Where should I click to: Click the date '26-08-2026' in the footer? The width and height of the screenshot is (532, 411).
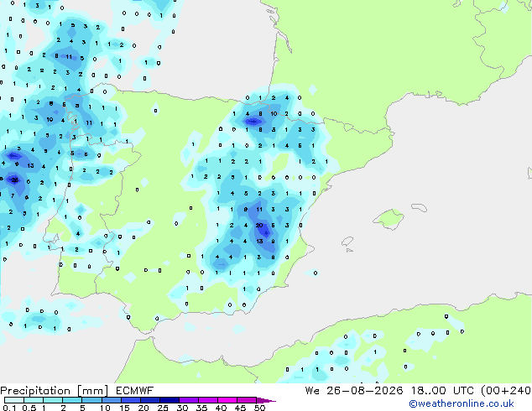[x=365, y=391]
